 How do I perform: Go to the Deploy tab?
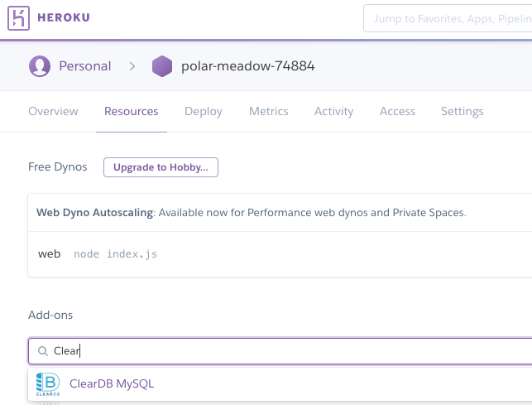coord(204,111)
